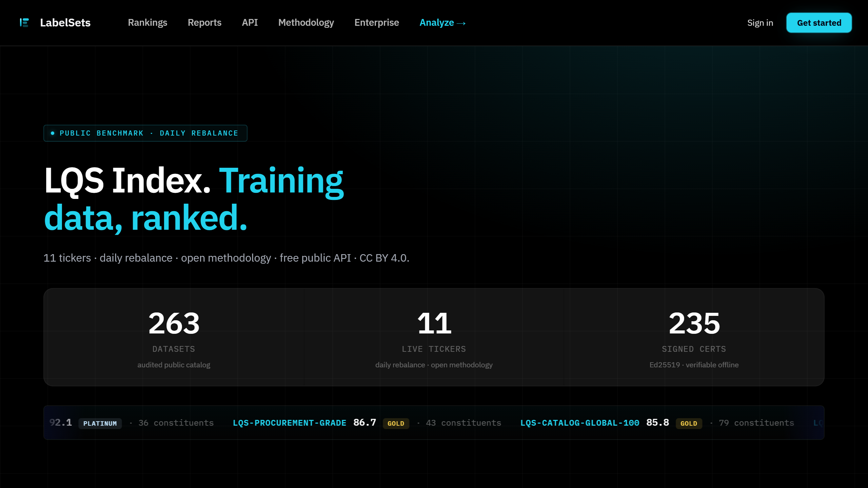Screen dimensions: 868x488
Task: Click the GOLD badge beside 85.8
Action: click(x=689, y=423)
